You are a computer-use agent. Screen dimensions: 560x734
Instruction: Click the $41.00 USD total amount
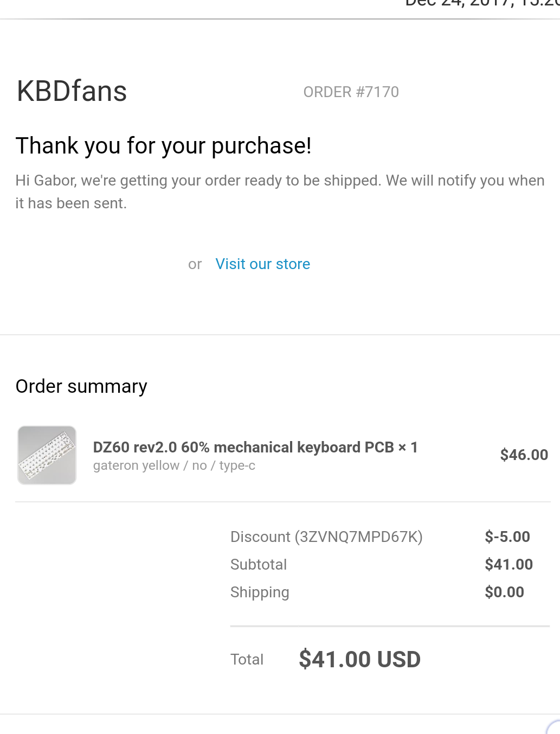point(360,660)
